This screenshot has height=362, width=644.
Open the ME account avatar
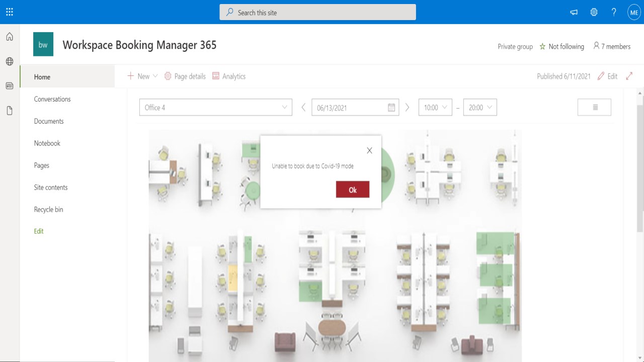pos(634,13)
